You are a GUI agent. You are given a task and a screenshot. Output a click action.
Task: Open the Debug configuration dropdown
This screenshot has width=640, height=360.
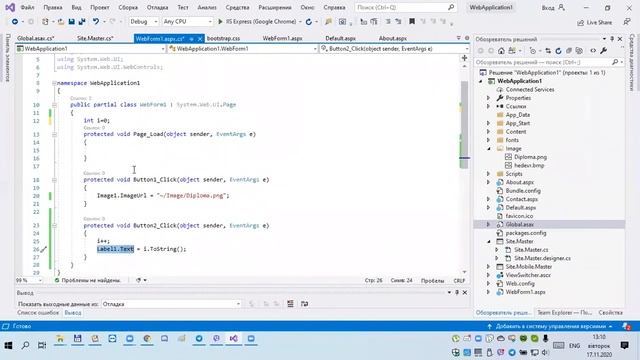pos(144,22)
